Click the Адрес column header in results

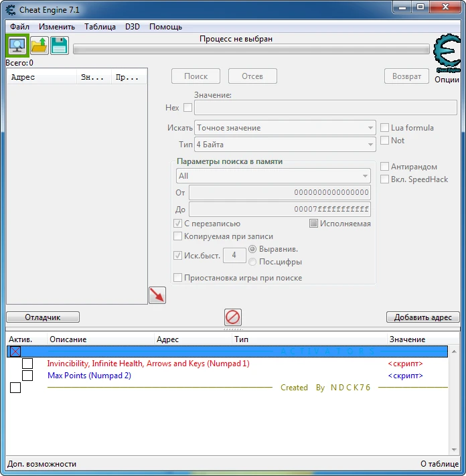(x=42, y=77)
